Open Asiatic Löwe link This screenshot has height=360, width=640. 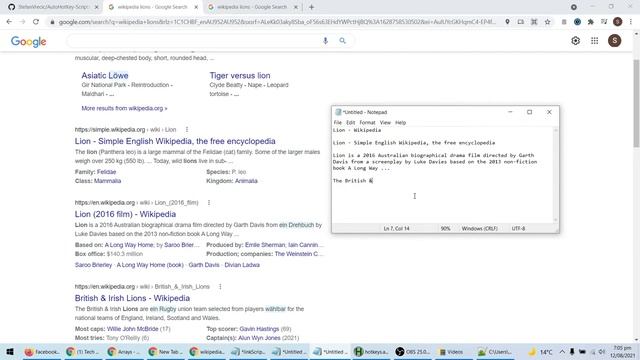click(x=105, y=76)
